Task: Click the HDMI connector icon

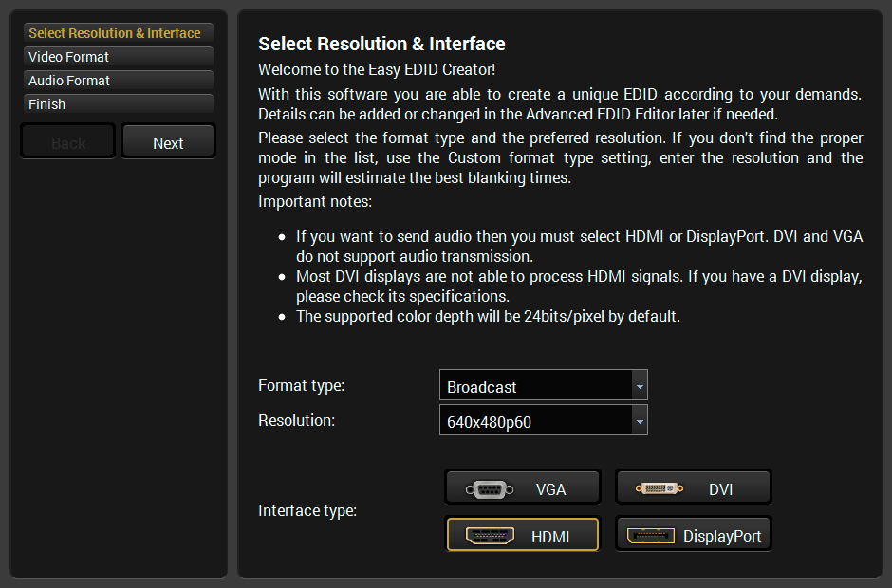Action: [x=490, y=536]
